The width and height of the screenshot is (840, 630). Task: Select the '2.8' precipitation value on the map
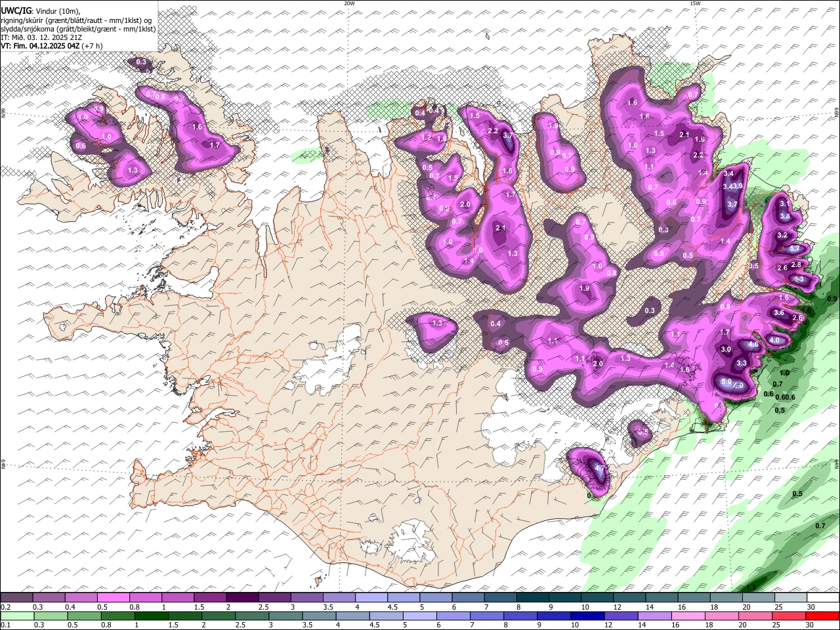797,264
